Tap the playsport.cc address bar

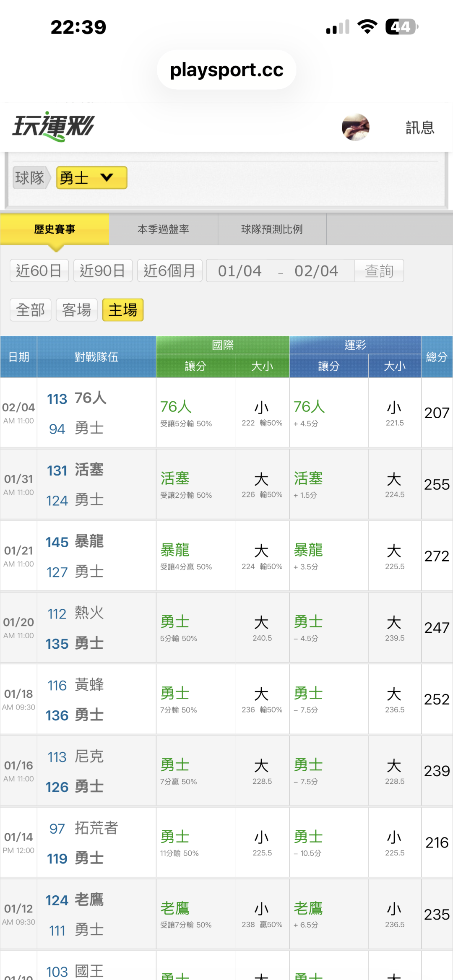(x=226, y=70)
